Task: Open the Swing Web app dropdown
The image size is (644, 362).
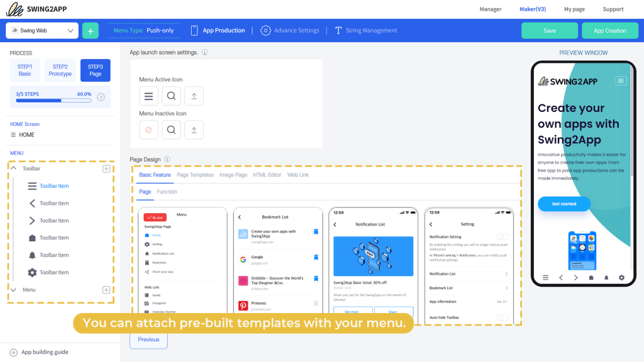Action: [42, 31]
